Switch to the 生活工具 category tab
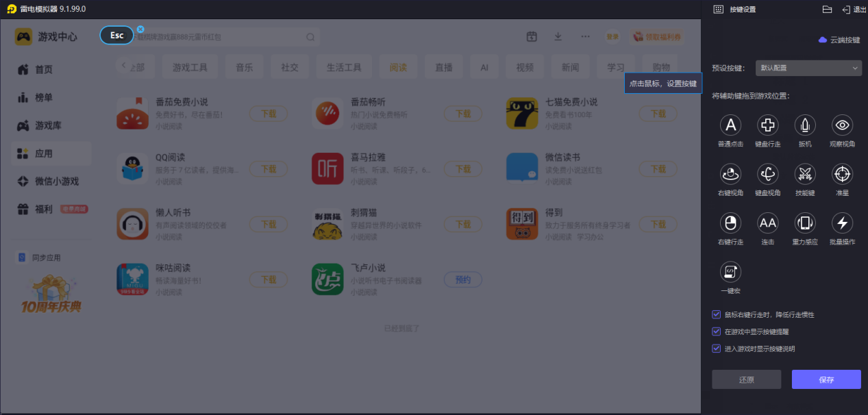Image resolution: width=868 pixels, height=415 pixels. click(x=344, y=67)
